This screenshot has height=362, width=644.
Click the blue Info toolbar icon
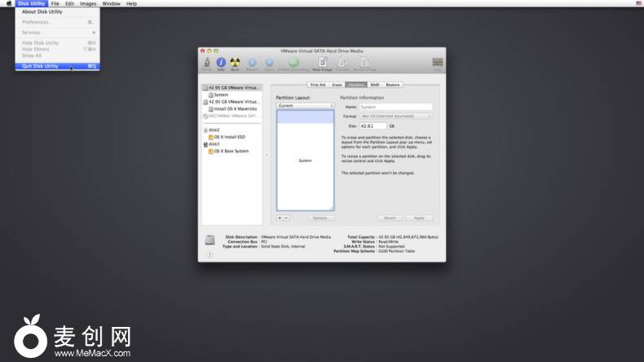click(x=221, y=62)
